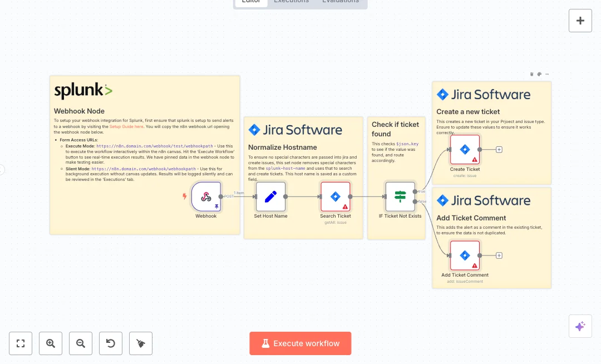The image size is (601, 364).
Task: Open the Create Ticket Jira node
Action: point(465,150)
